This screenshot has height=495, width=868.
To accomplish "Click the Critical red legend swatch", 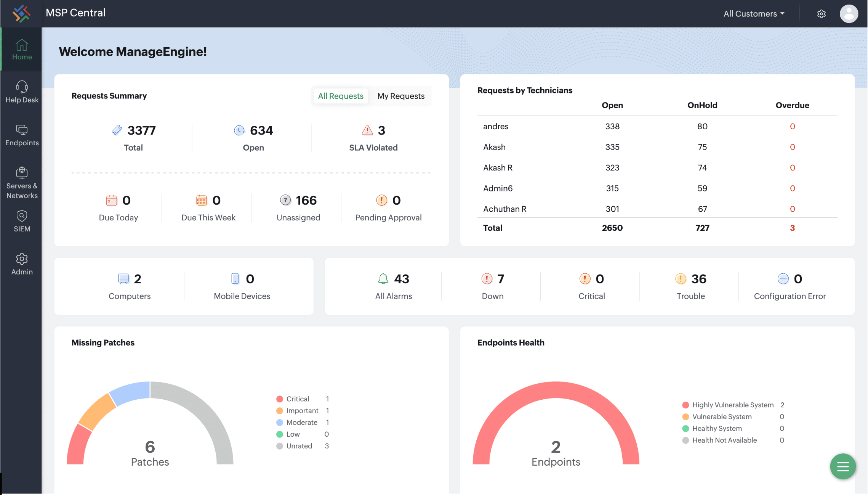I will [280, 399].
